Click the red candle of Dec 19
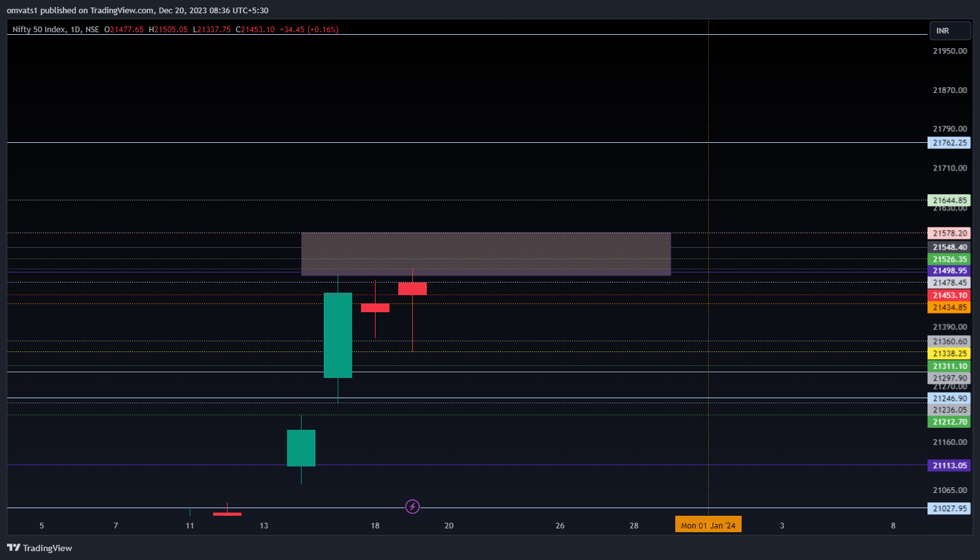 [412, 289]
